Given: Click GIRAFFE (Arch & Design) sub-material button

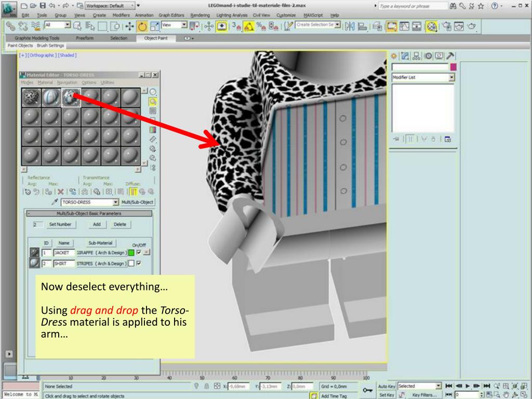Looking at the screenshot, I should [101, 253].
